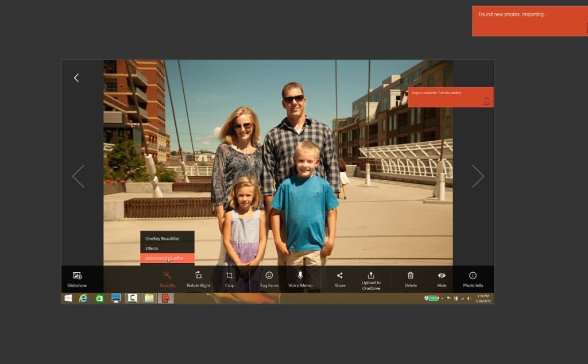Open Photo Info panel
Screen dimensions: 588x364
pyautogui.click(x=473, y=276)
